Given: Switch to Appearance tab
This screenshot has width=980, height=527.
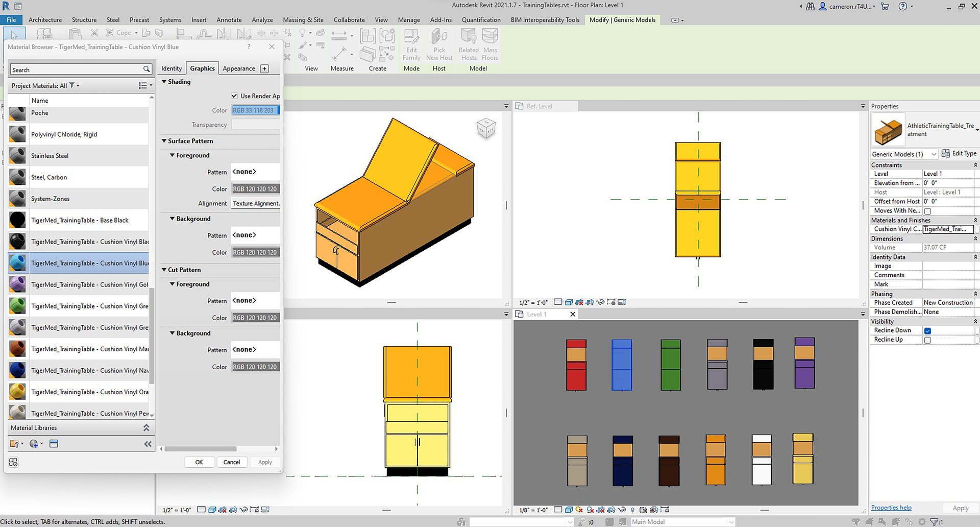Looking at the screenshot, I should [239, 68].
